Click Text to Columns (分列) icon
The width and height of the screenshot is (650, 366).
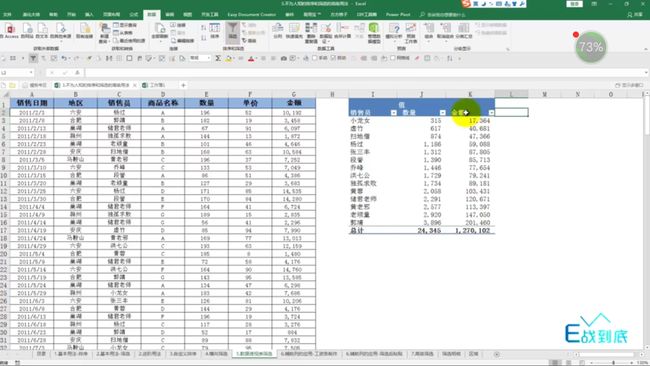[x=278, y=31]
